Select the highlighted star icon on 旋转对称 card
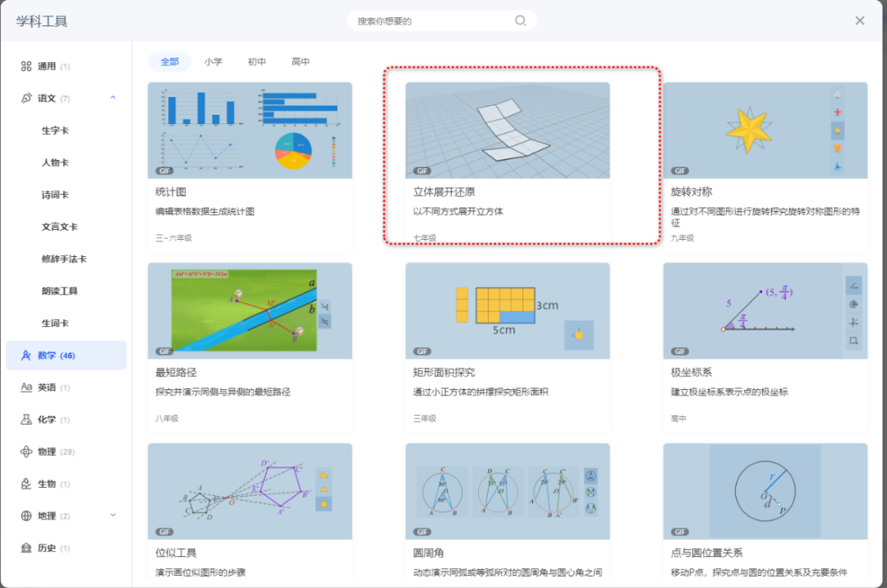The height and width of the screenshot is (588, 887). point(838,131)
